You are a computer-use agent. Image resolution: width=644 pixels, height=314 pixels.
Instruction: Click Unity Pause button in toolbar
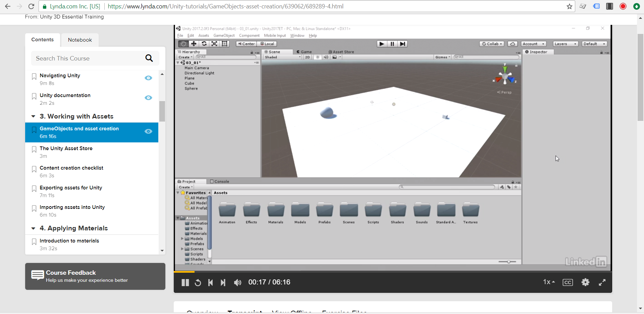(x=392, y=44)
